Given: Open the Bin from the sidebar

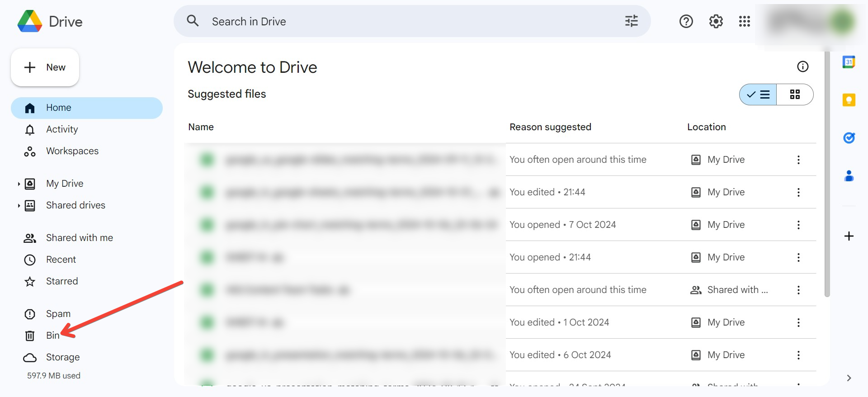Looking at the screenshot, I should pos(52,336).
